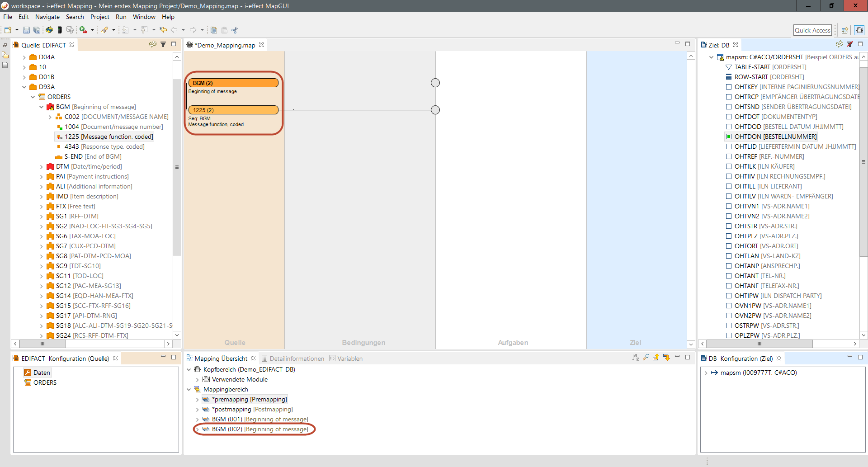
Task: Expand the BGM (002) mapping entry
Action: coord(198,429)
